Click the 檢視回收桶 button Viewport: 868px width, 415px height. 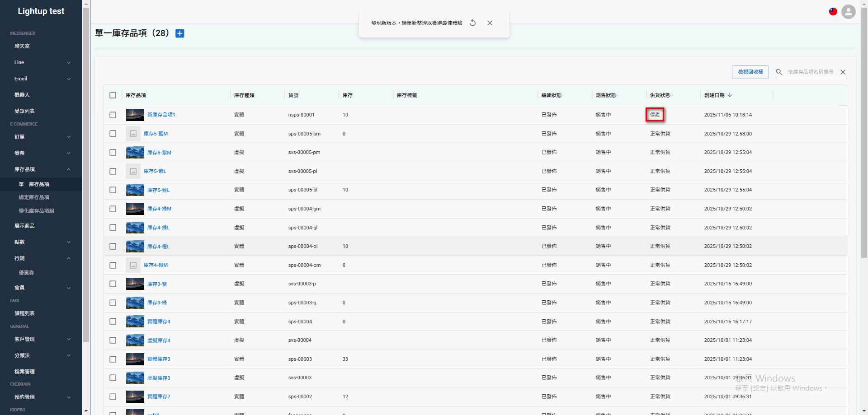750,72
